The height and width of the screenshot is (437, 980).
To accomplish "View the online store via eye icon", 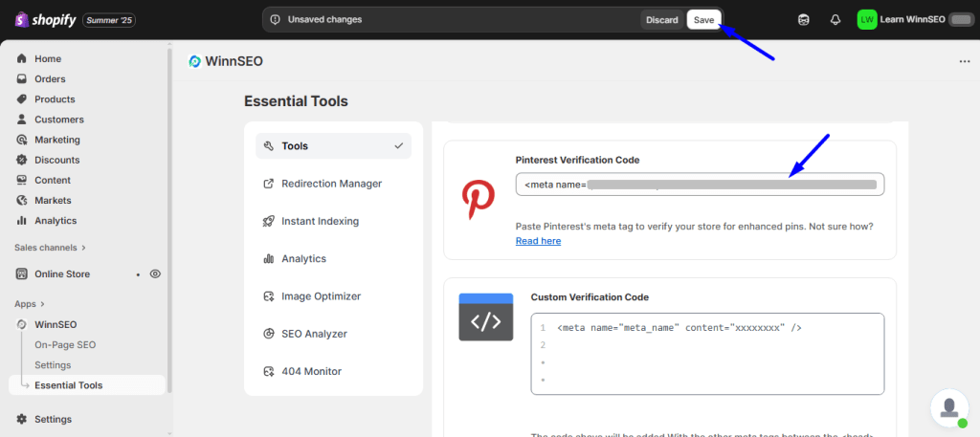I will [x=156, y=274].
